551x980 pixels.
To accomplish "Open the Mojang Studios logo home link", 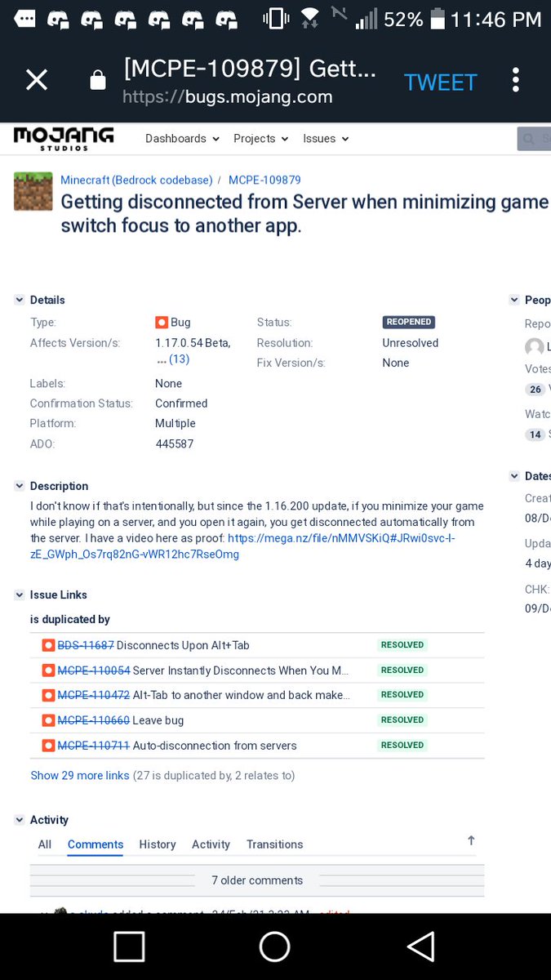I will [64, 138].
